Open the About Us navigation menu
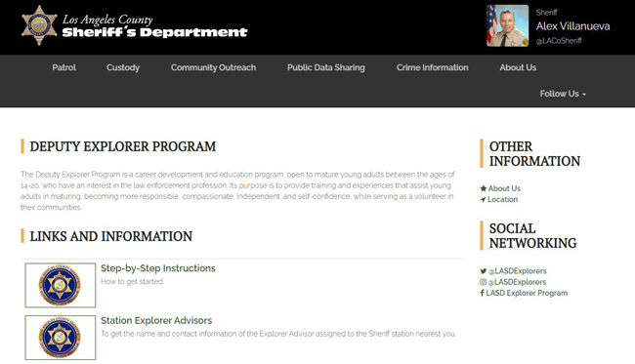Image resolution: width=635 pixels, height=364 pixels. [x=518, y=67]
